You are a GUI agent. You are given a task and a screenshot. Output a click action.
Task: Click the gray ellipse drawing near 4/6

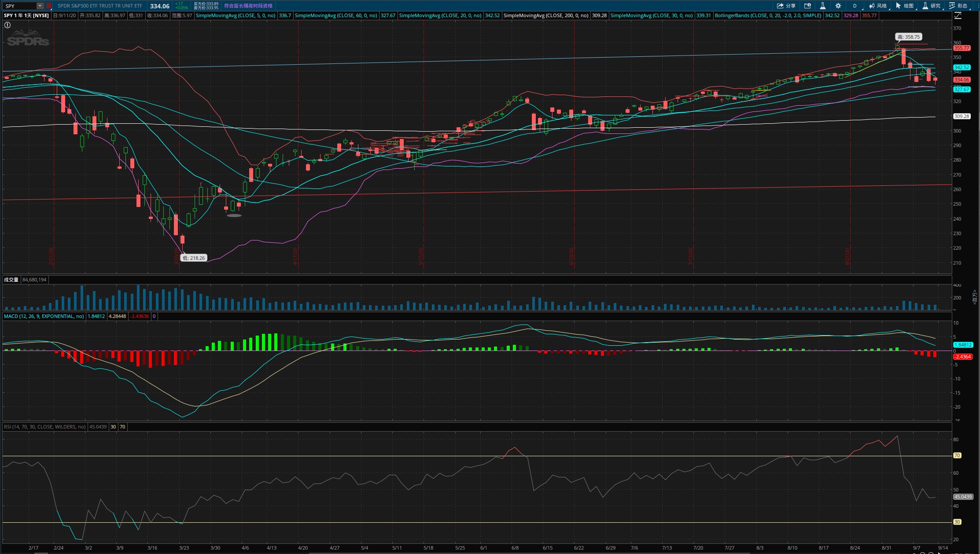(x=234, y=216)
